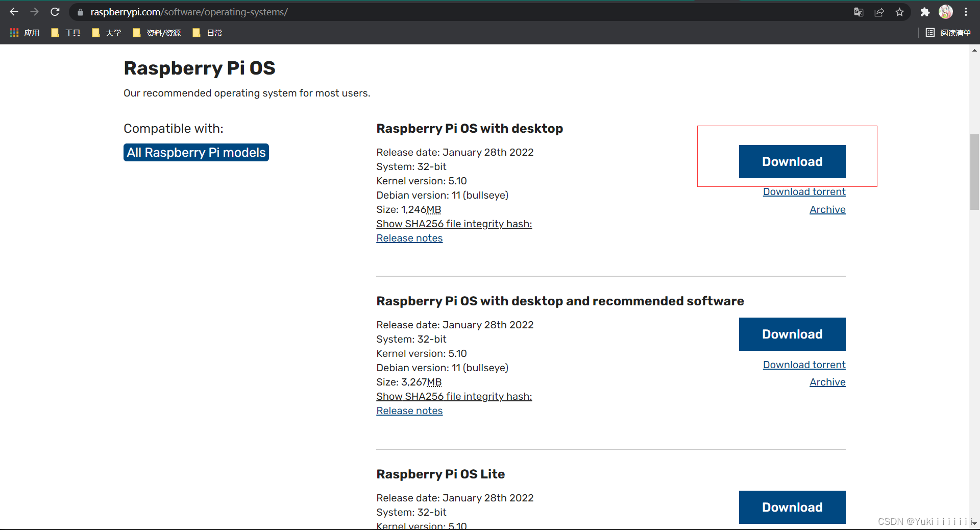Download torrent for recommended software version

(804, 365)
